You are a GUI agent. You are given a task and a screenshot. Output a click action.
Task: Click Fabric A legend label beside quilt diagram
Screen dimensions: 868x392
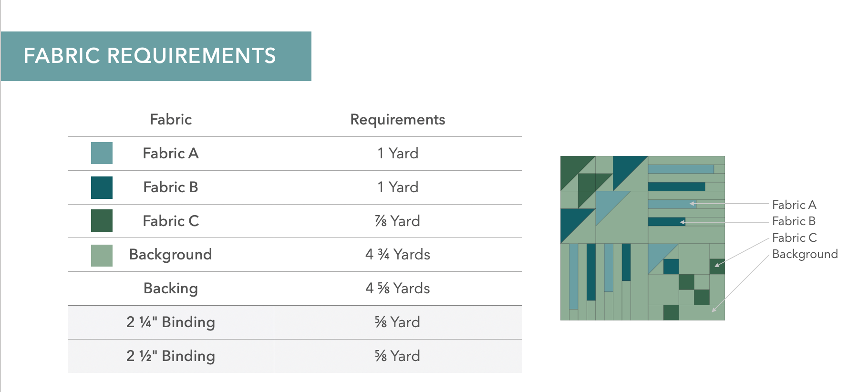[794, 205]
